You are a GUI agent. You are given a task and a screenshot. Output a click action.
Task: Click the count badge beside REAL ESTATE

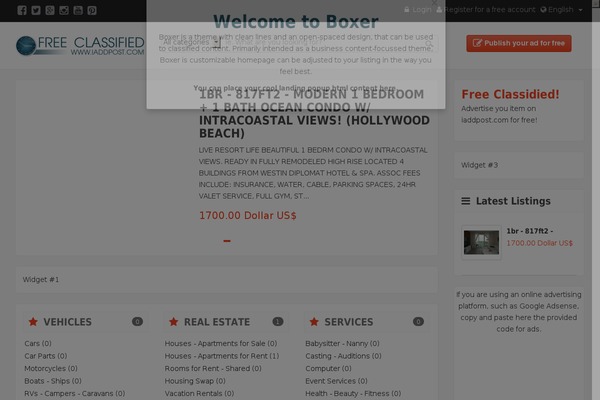(x=278, y=322)
